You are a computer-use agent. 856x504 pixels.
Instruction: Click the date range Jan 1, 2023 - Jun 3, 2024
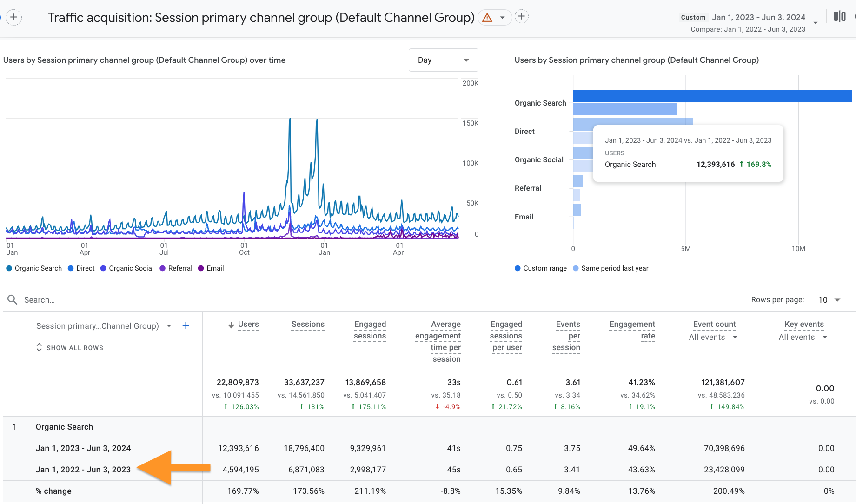click(759, 17)
